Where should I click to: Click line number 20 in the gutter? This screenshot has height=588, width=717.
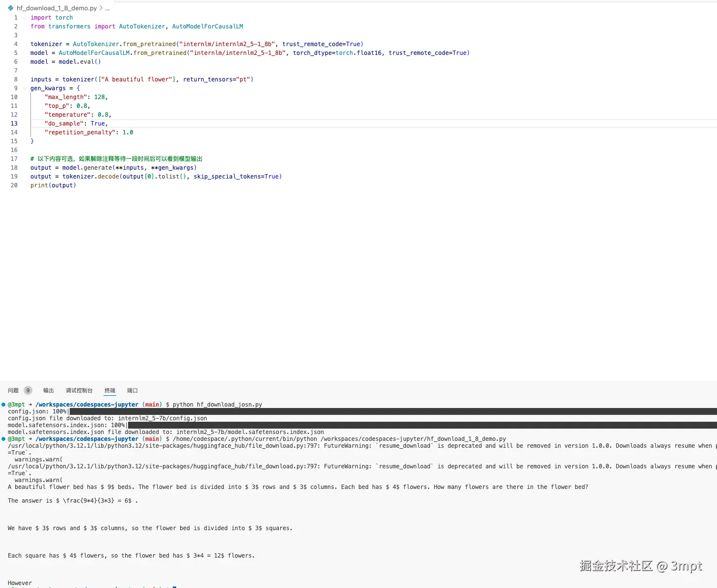tap(14, 185)
